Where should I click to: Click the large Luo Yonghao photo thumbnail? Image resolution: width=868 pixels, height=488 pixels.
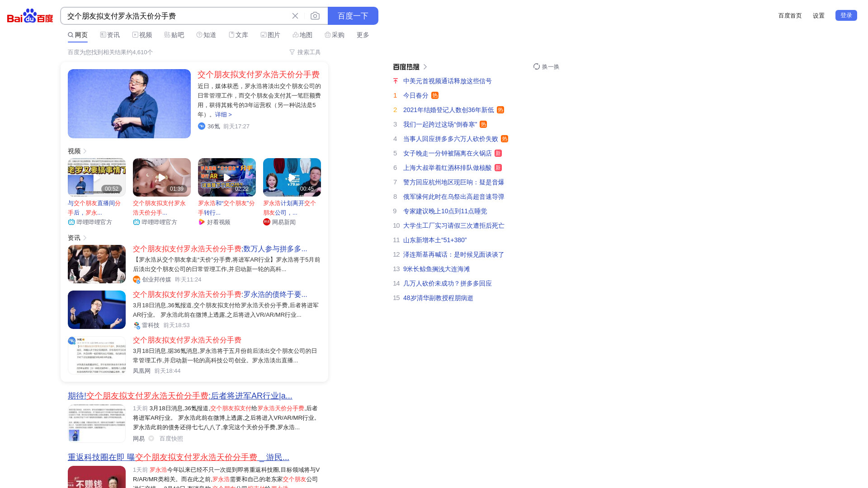(x=129, y=103)
